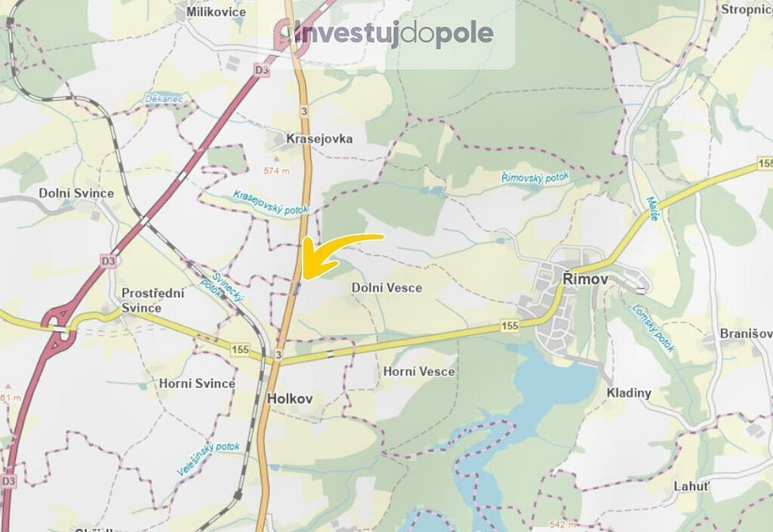Click the D3 shield near Milíkovice
The height and width of the screenshot is (532, 773).
pyautogui.click(x=262, y=70)
